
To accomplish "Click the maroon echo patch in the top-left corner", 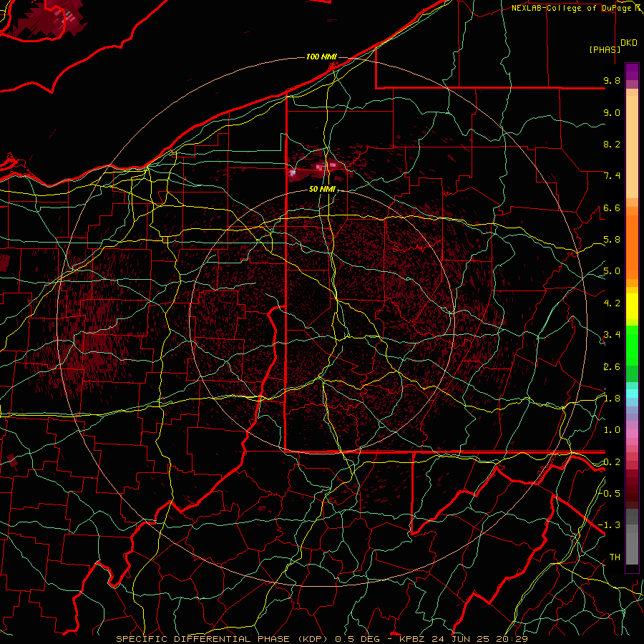I will coord(49,19).
